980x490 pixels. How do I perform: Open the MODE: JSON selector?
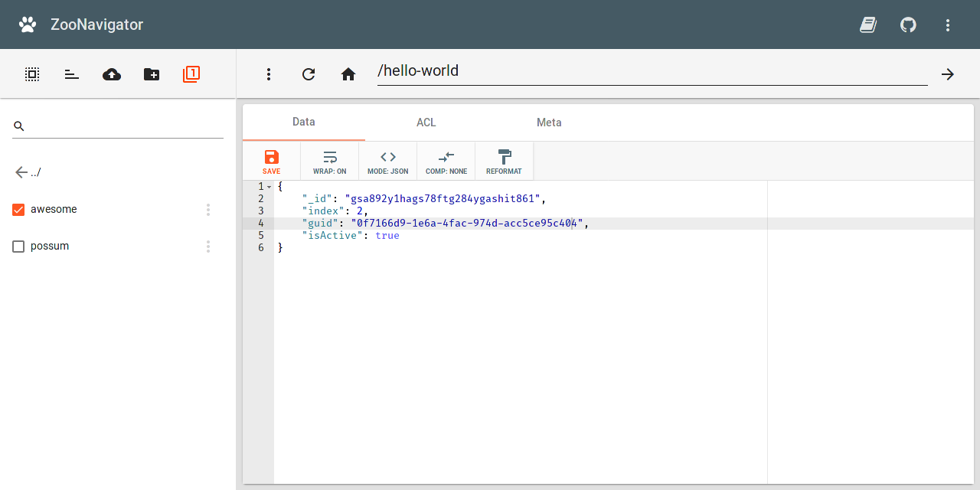pyautogui.click(x=388, y=162)
